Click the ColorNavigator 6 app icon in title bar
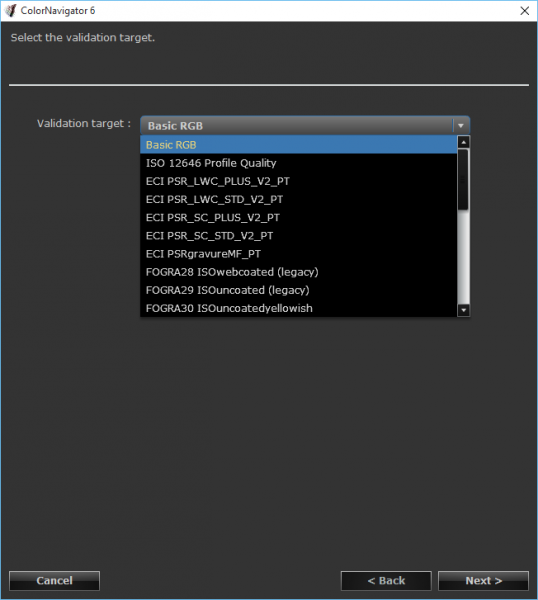Viewport: 538px width, 600px height. coord(10,10)
